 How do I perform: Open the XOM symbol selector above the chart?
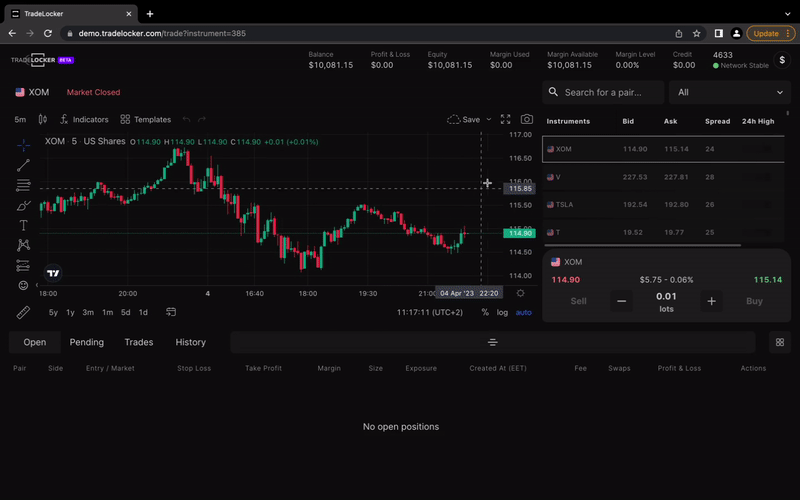32,92
